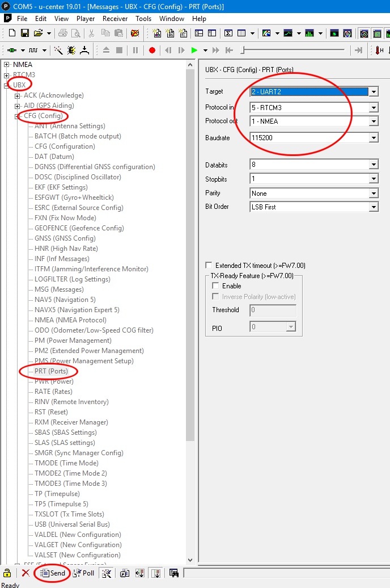
Task: Click the red Record button
Action: pos(152,51)
